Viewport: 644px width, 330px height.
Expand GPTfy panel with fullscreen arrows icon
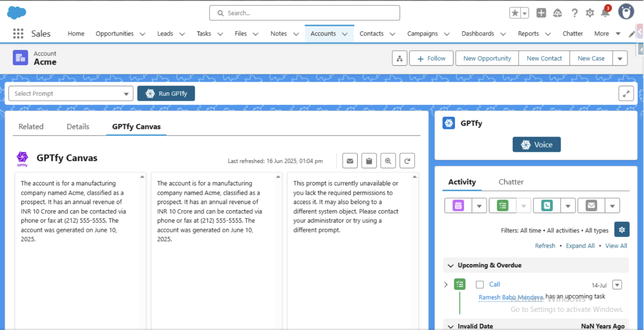coord(626,94)
